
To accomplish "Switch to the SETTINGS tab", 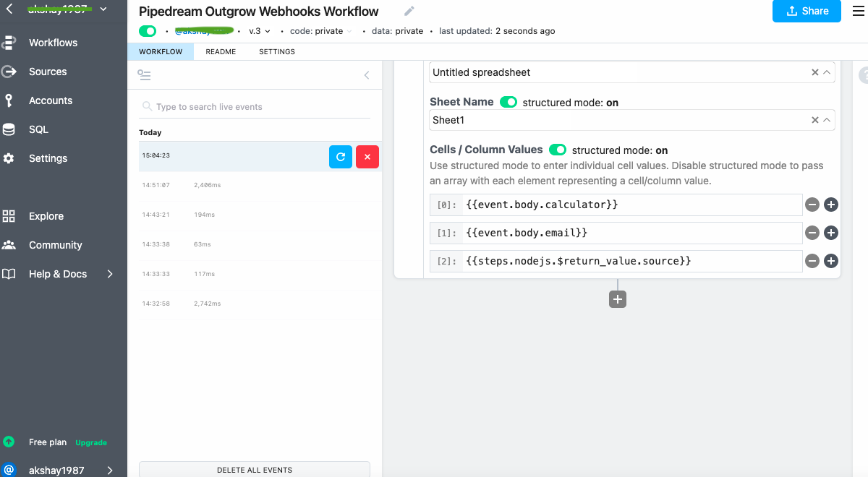I will tap(277, 52).
